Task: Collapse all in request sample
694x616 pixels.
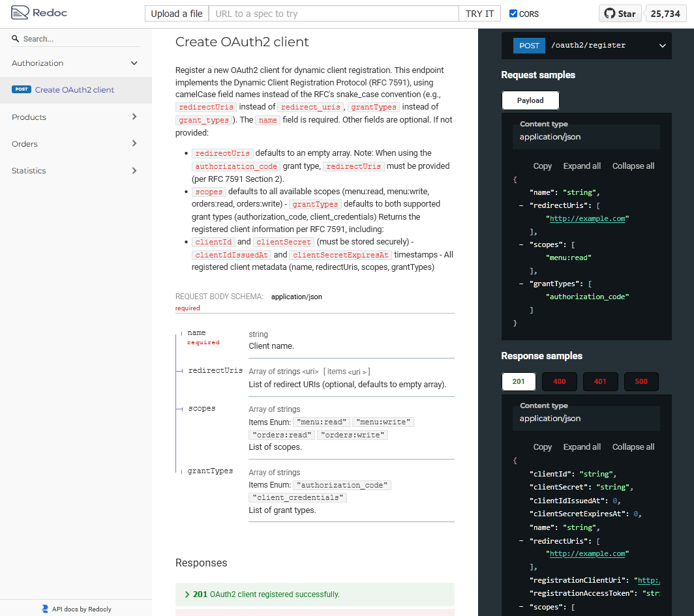Action: [633, 166]
